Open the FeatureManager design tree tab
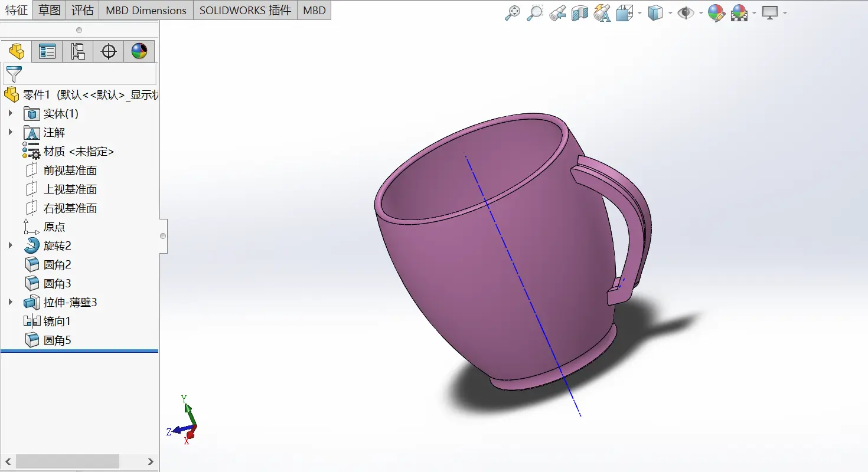868x472 pixels. [x=17, y=51]
